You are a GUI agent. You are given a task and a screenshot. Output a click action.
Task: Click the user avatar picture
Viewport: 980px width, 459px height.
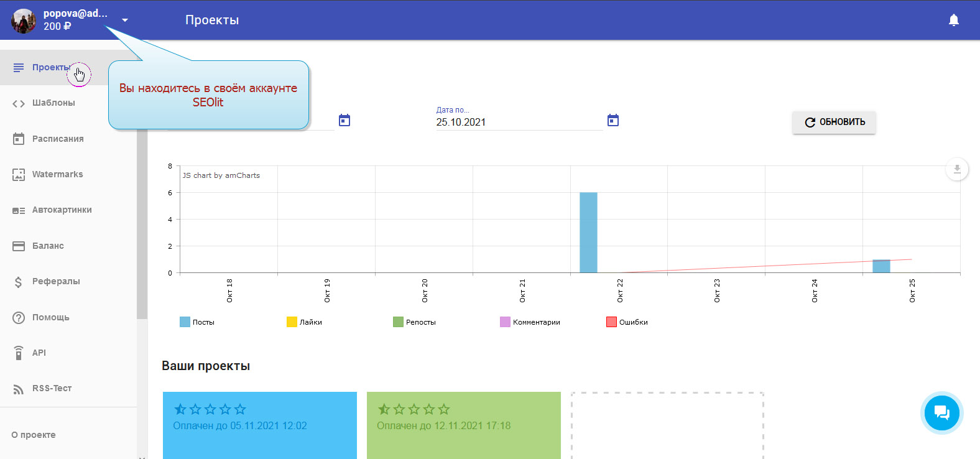(24, 21)
